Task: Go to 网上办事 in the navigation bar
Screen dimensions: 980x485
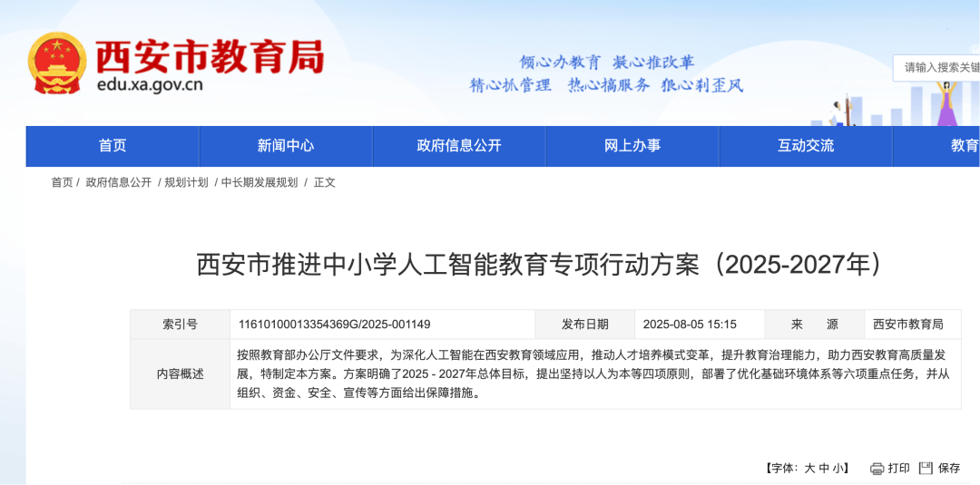Action: click(632, 146)
